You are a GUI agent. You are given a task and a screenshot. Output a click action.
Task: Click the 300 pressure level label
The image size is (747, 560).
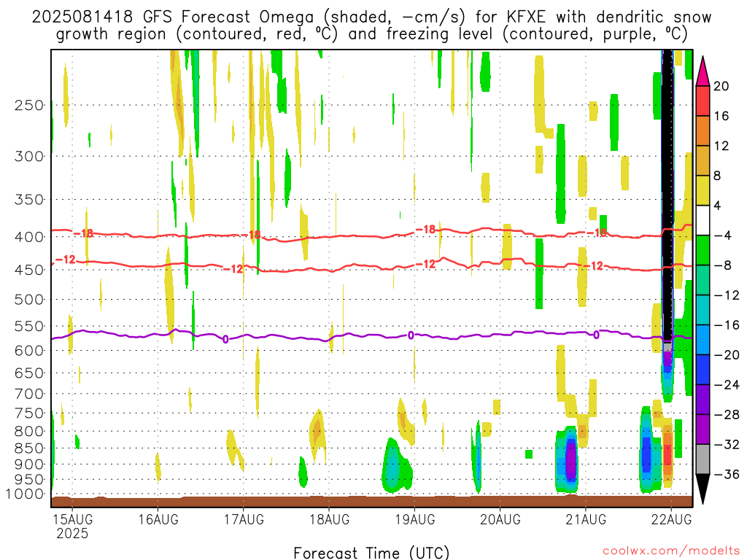pyautogui.click(x=29, y=156)
